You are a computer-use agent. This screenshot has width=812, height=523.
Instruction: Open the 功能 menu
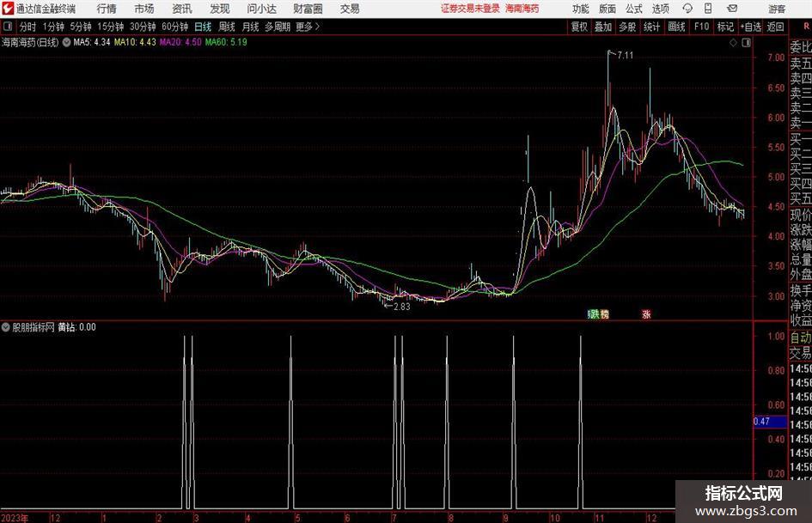[x=581, y=9]
